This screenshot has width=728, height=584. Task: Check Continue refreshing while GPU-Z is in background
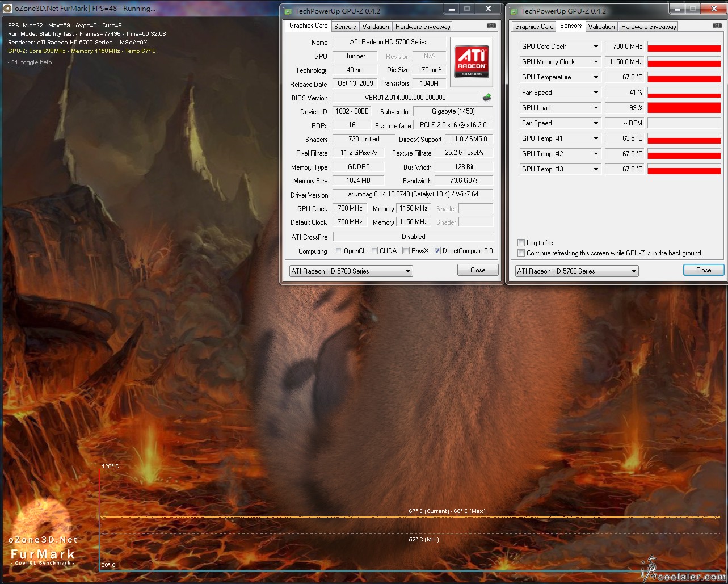[521, 253]
